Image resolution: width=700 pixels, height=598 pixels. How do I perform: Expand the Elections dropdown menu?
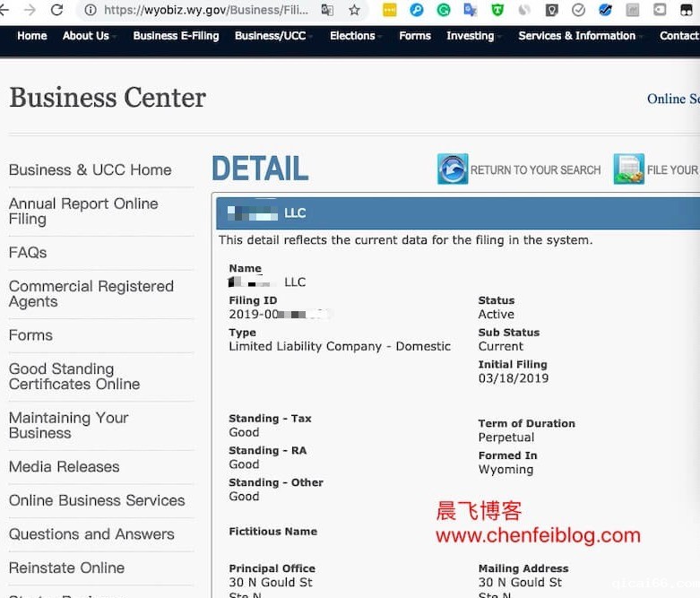[352, 36]
